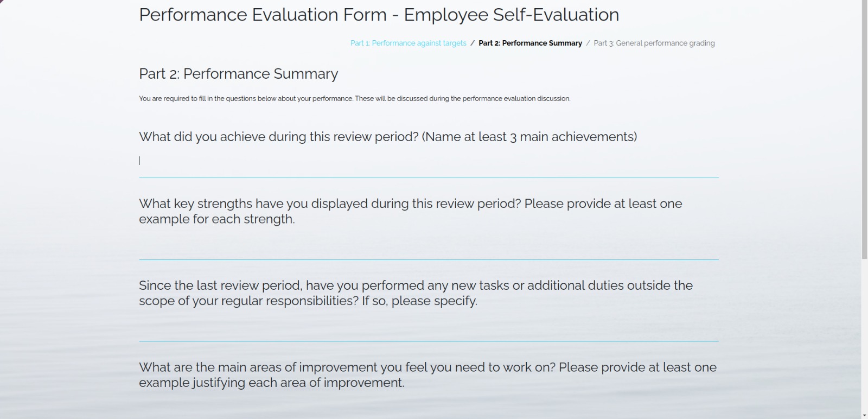Click the new tasks or additional duties question
This screenshot has width=868, height=419.
416,293
